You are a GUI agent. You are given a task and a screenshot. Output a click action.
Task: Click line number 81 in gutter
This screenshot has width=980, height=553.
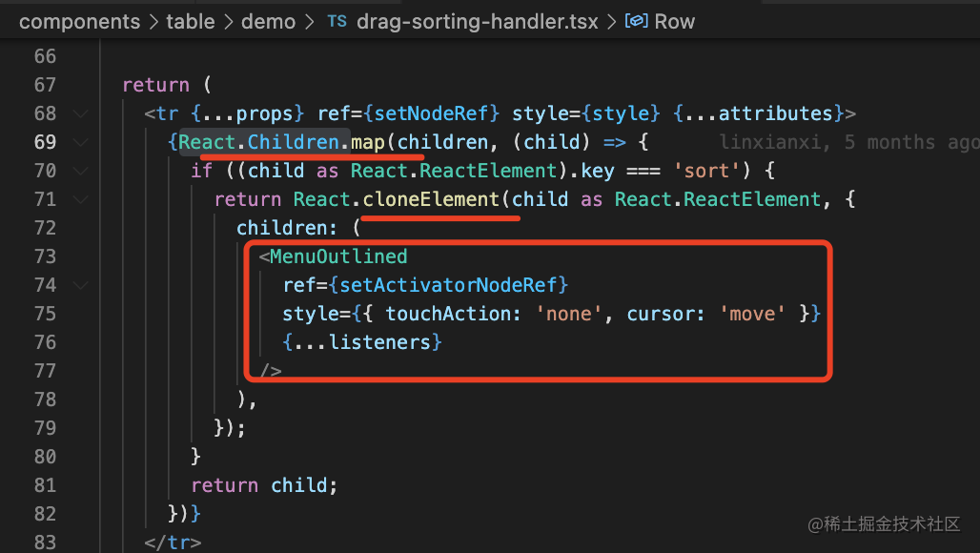[45, 485]
